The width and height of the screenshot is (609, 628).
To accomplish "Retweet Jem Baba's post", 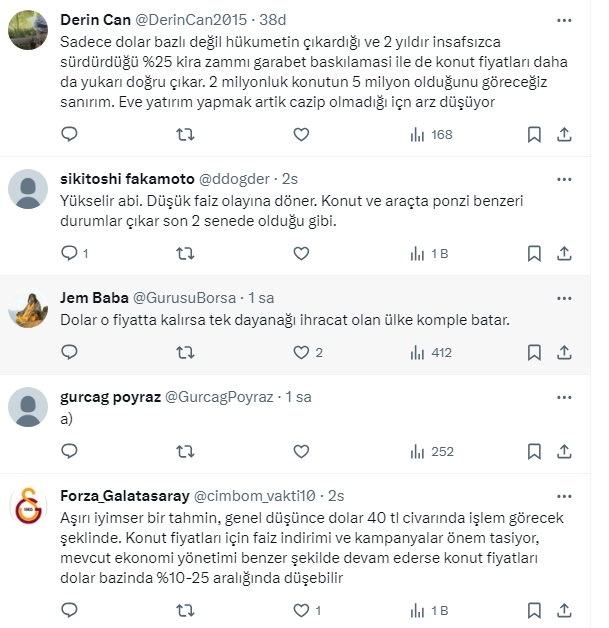I will (185, 352).
